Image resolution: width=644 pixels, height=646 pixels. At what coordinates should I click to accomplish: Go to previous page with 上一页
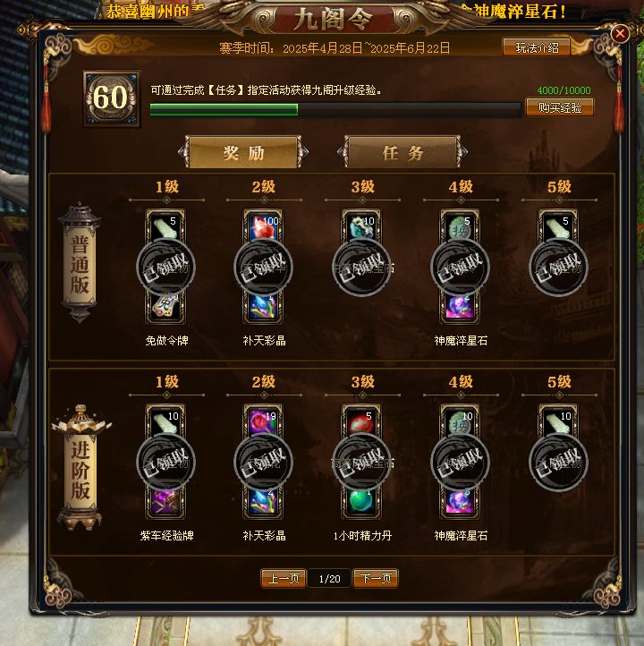pyautogui.click(x=284, y=578)
